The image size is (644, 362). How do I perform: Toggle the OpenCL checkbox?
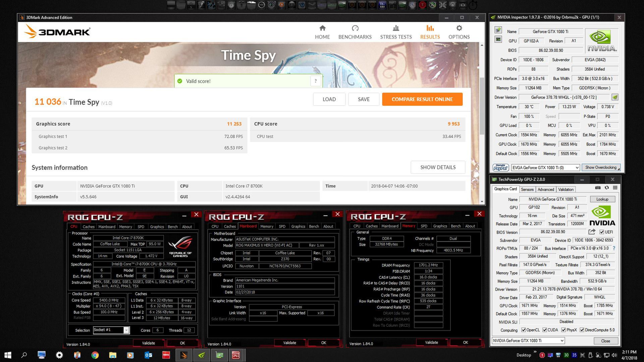coord(523,330)
